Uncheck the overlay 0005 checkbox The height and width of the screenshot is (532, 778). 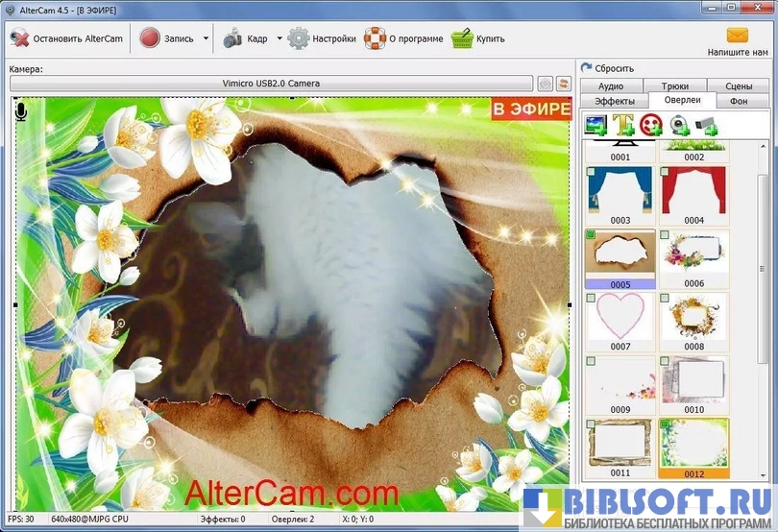pos(591,234)
